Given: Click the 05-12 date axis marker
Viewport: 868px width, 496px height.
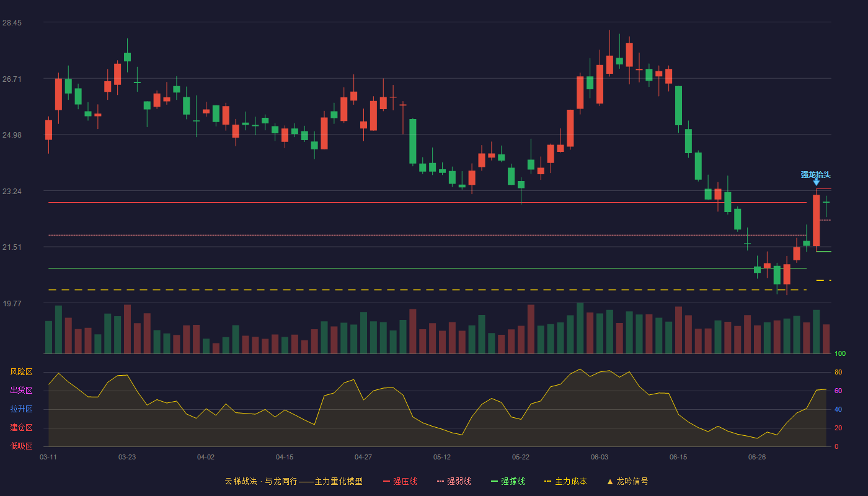Looking at the screenshot, I should pyautogui.click(x=442, y=457).
